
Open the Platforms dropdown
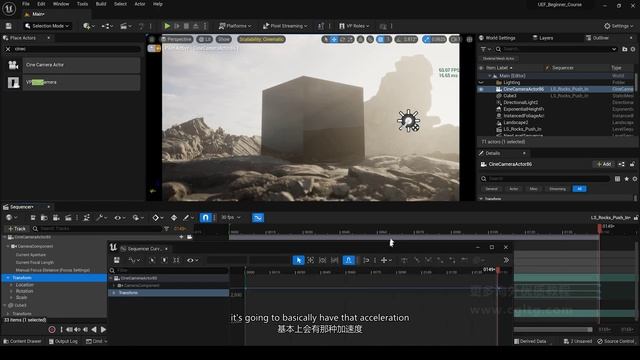[x=235, y=26]
